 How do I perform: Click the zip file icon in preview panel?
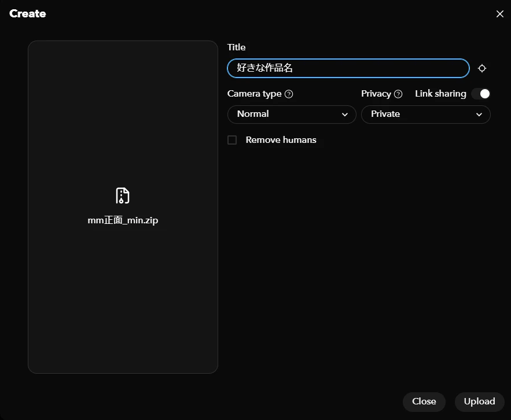(123, 196)
